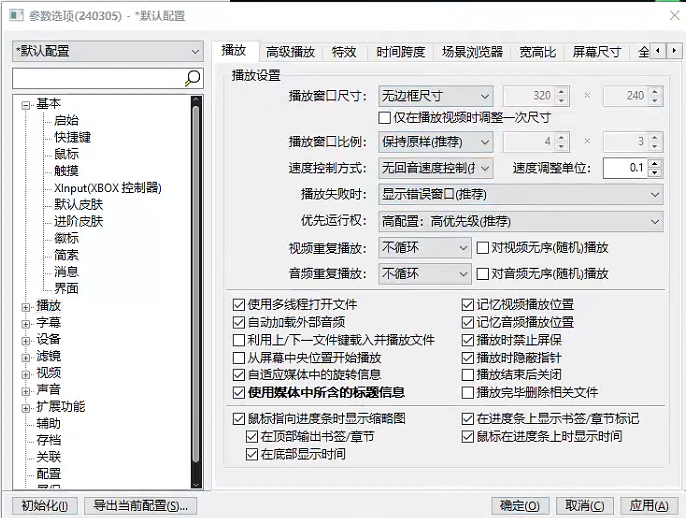Screen dimensions: 686x518
Task: Click the 确定 button
Action: 520,506
